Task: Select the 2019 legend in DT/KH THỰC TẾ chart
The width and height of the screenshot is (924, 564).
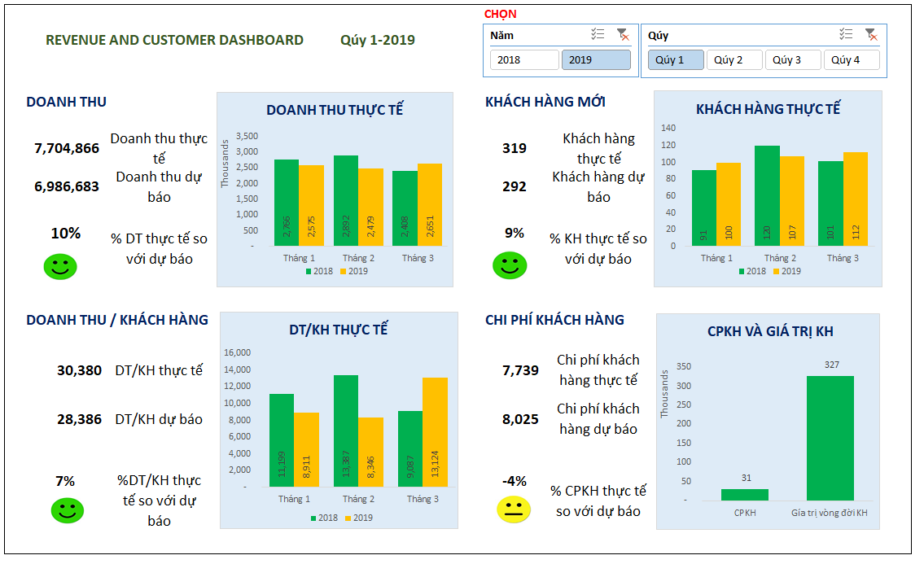Action: 359,518
